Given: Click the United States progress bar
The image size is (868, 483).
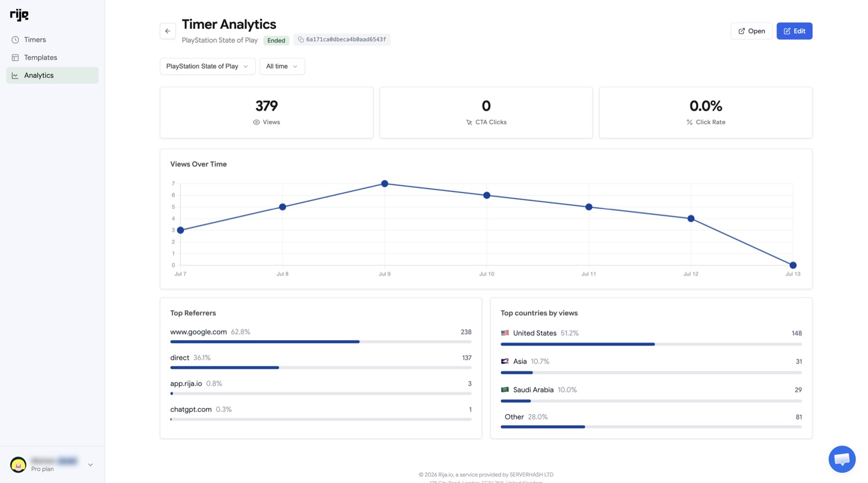Looking at the screenshot, I should [x=651, y=344].
